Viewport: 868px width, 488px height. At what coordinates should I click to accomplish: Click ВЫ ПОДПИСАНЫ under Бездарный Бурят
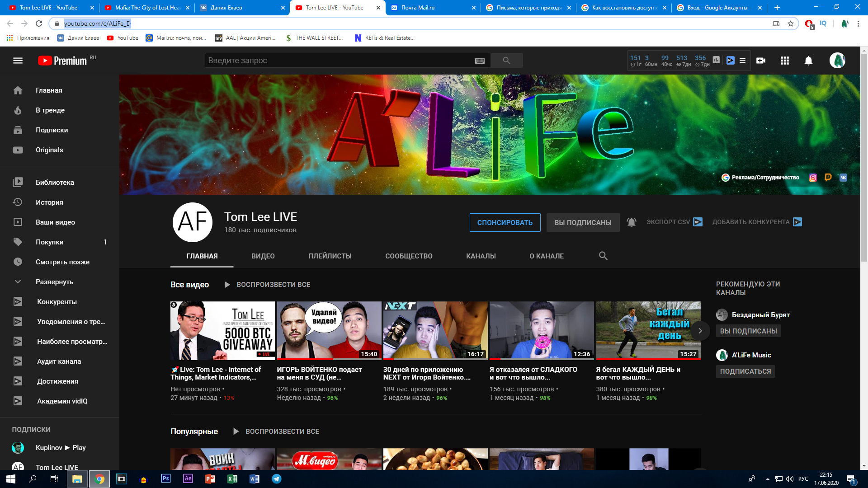click(x=748, y=331)
